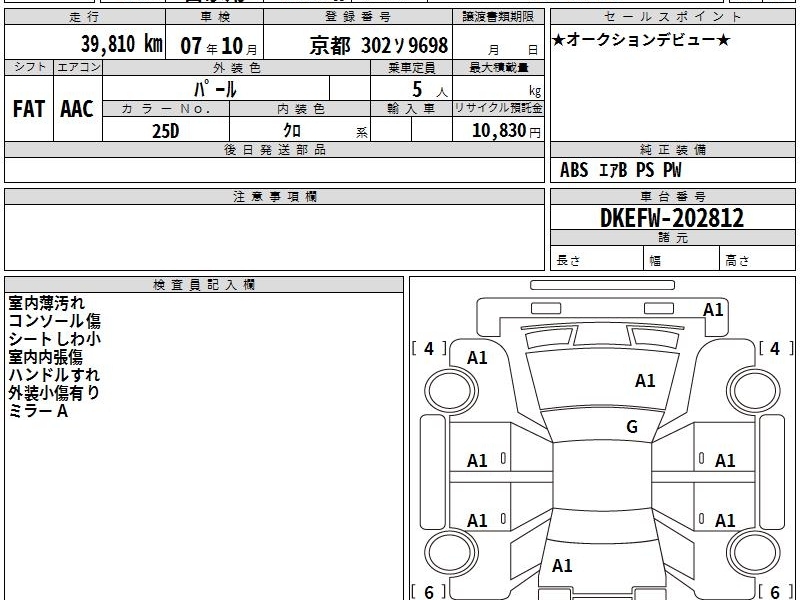Click the 内装色 header
The image size is (800, 600).
(x=300, y=109)
